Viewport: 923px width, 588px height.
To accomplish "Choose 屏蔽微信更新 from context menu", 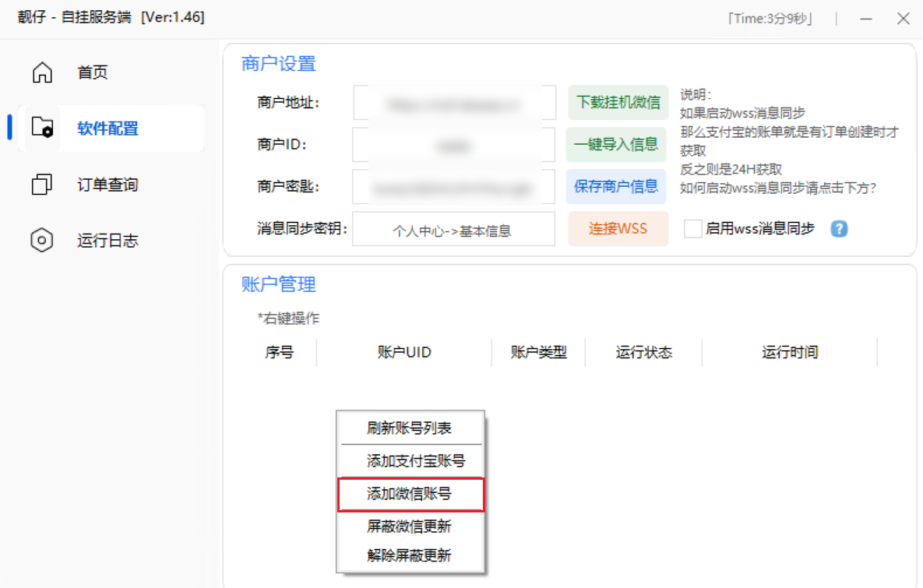I will [x=410, y=526].
